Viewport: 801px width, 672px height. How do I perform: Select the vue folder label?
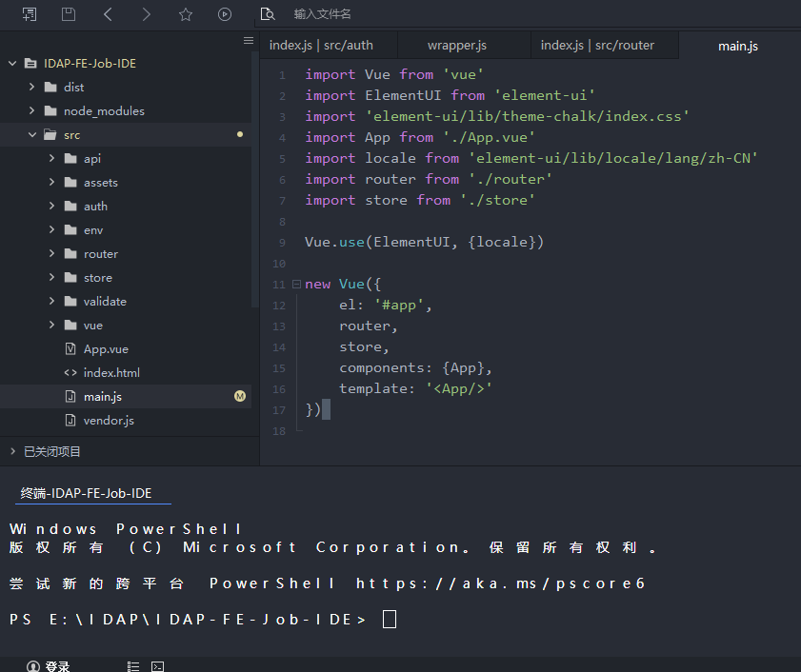[93, 326]
